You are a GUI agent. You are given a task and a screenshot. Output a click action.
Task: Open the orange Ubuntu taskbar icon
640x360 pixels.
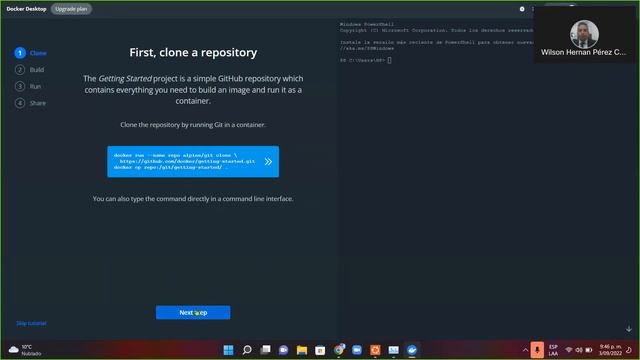pos(375,350)
